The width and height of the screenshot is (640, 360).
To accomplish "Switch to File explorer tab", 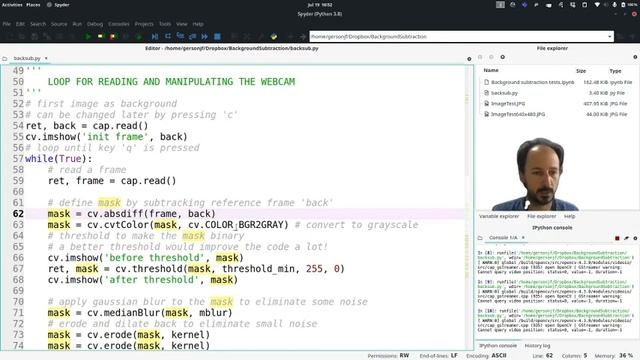I will click(541, 216).
